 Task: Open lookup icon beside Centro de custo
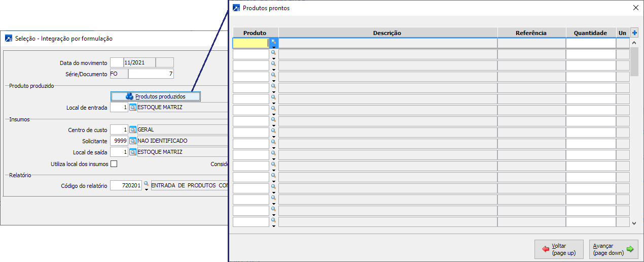[x=133, y=130]
